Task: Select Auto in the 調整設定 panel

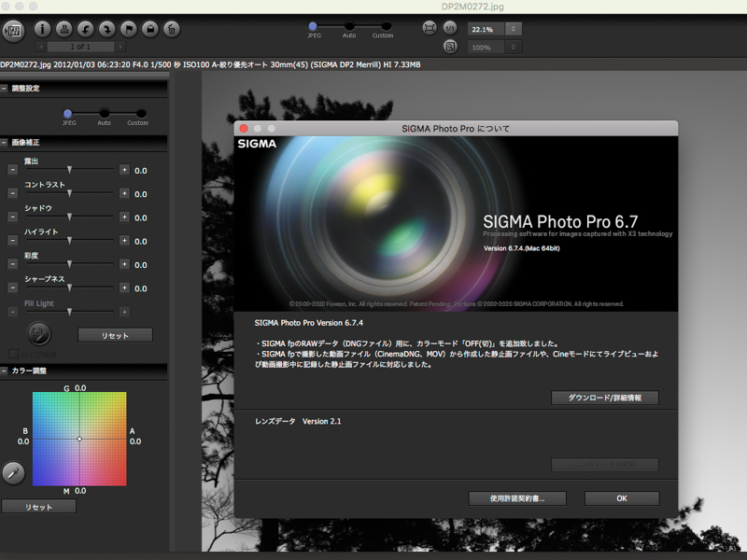Action: coord(105,113)
